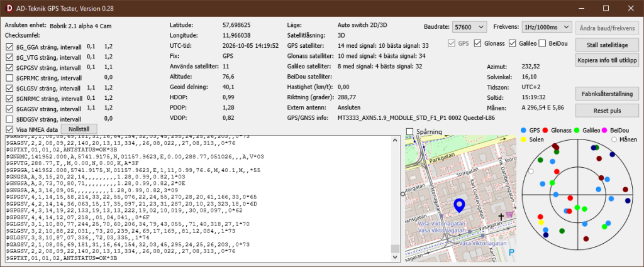Click the Fabriksåterställning button
The width and height of the screenshot is (644, 267).
click(607, 94)
